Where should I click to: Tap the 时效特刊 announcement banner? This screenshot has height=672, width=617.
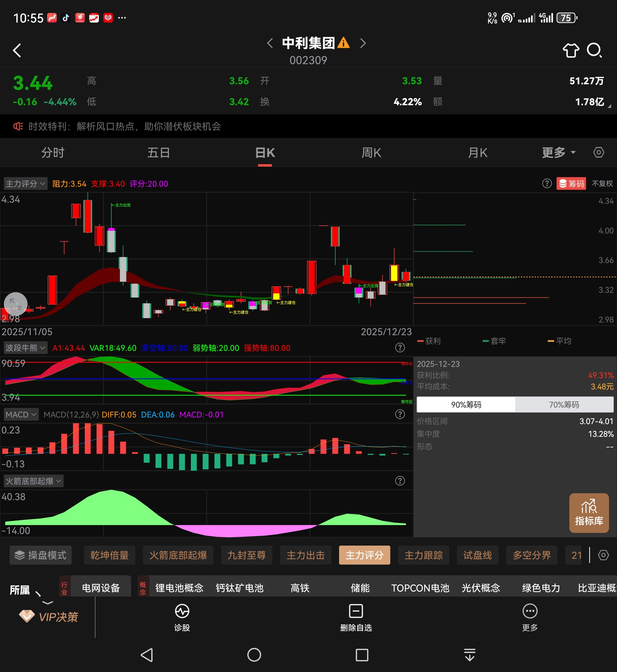(x=124, y=126)
